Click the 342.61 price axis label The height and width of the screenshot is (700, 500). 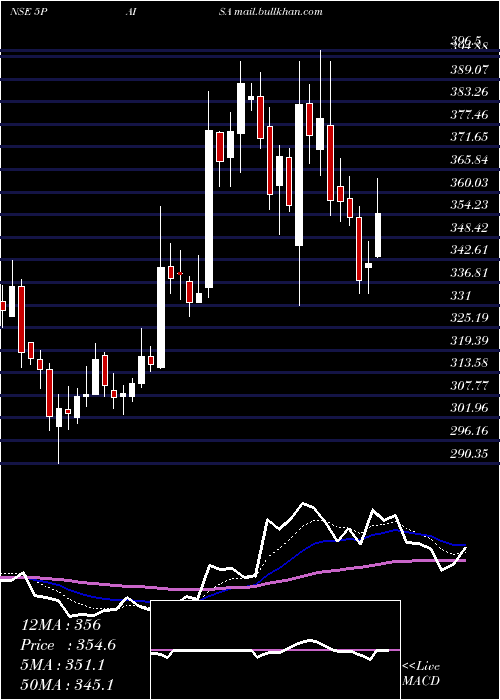tap(469, 250)
